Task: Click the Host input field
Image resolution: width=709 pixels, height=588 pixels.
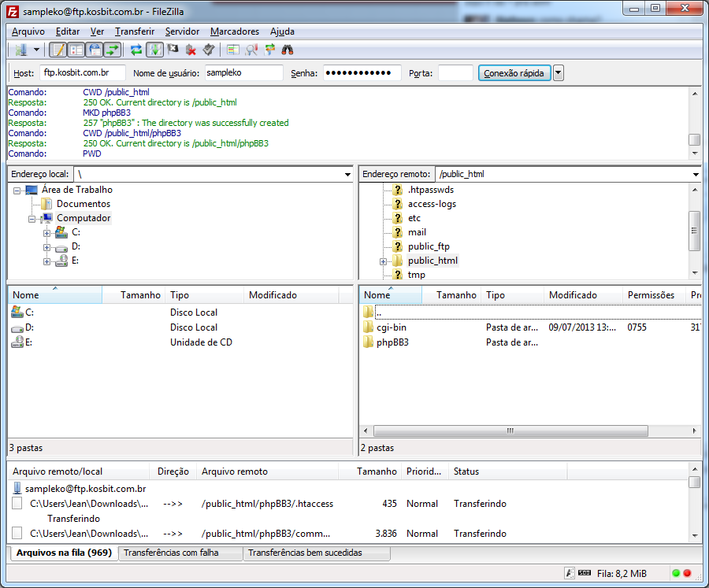Action: coord(82,72)
